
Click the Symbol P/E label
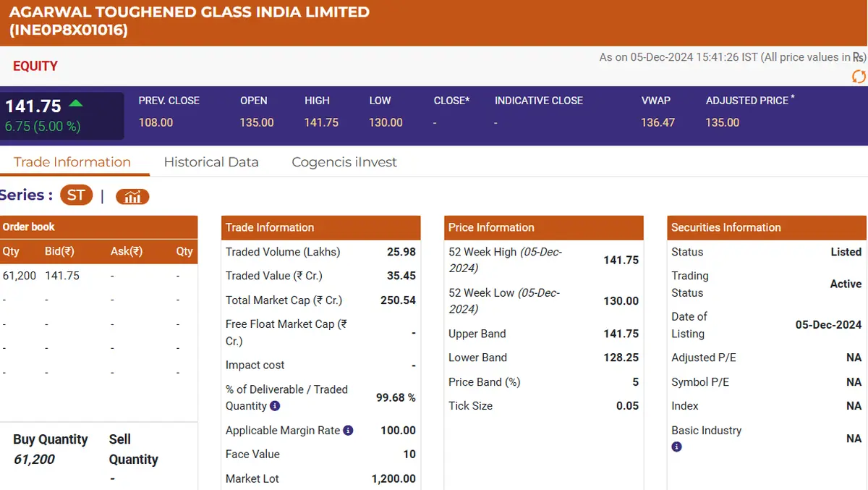click(x=700, y=381)
